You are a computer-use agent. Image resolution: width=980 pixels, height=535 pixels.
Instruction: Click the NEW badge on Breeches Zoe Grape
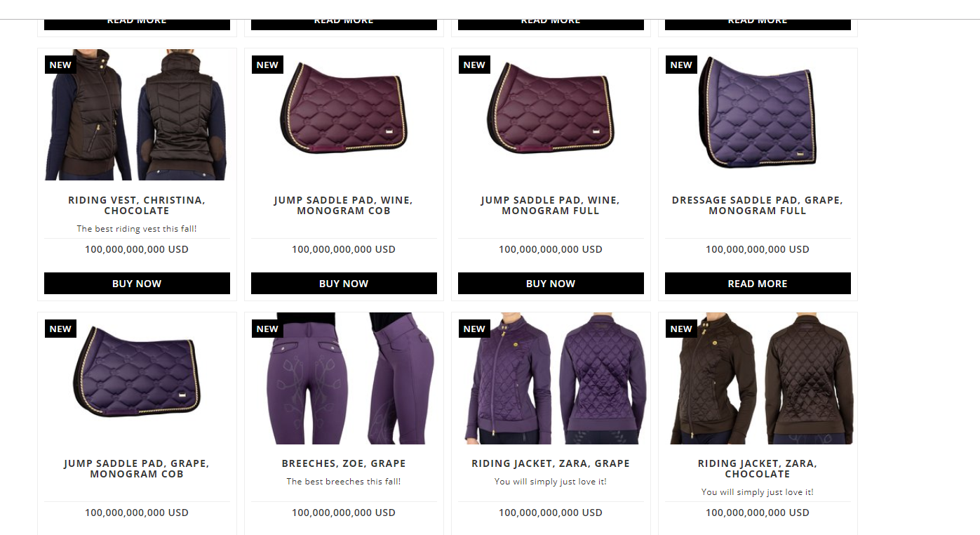(267, 329)
